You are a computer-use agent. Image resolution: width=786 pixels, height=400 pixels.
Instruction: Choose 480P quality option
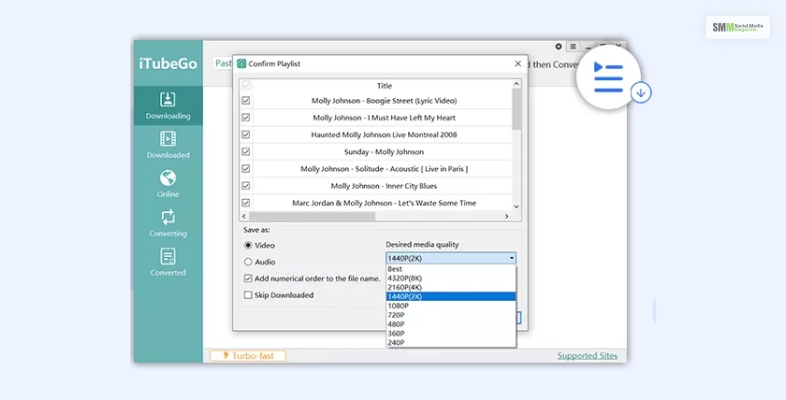point(451,324)
